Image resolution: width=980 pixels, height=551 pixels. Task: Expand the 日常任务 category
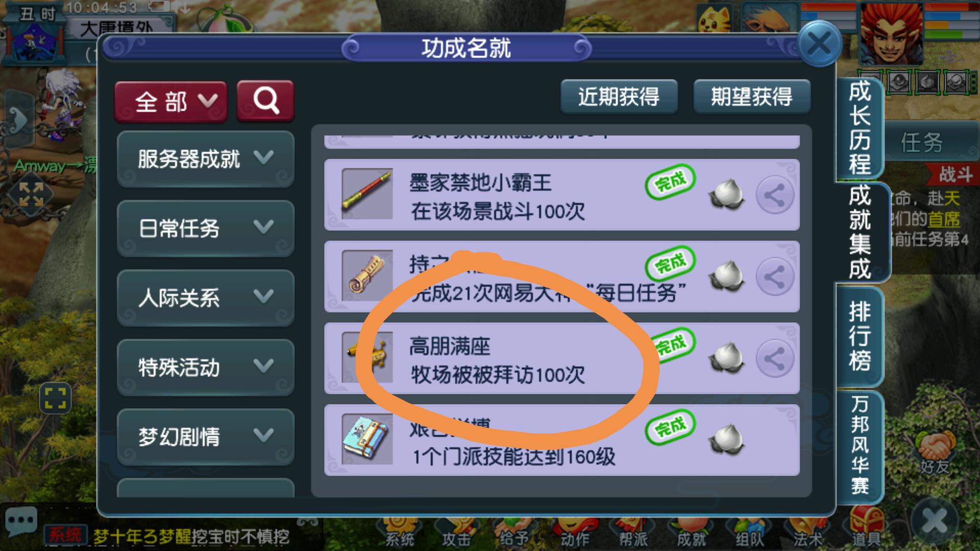click(x=205, y=228)
